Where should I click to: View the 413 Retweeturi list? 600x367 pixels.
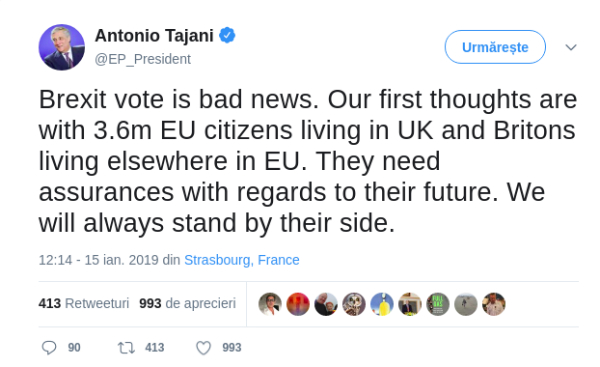coord(84,303)
